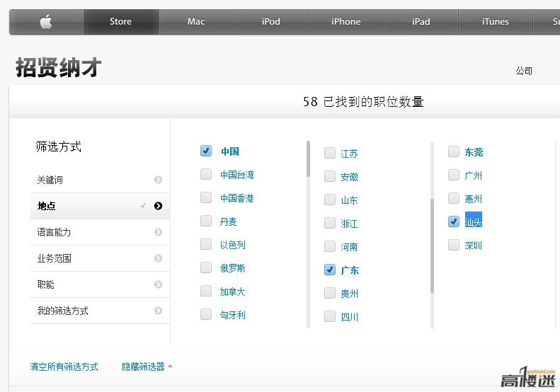Select the 职能 filter label
Viewport: 560px width, 392px height.
(46, 284)
